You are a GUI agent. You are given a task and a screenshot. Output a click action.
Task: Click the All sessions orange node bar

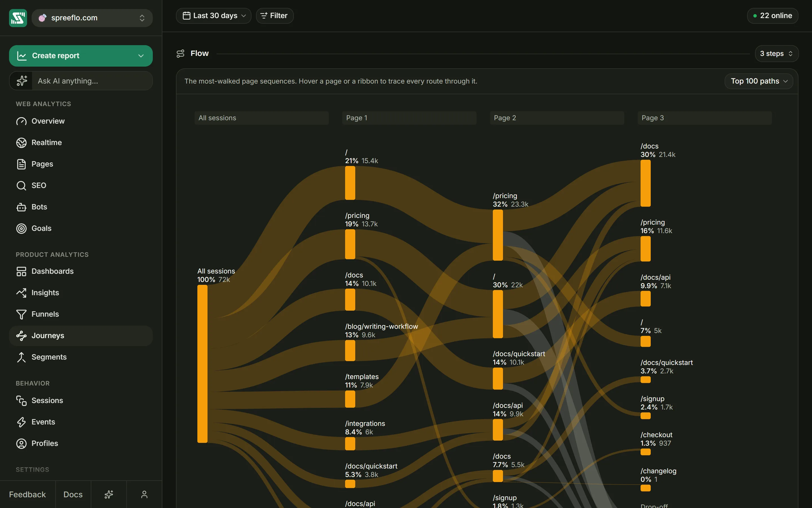(202, 364)
